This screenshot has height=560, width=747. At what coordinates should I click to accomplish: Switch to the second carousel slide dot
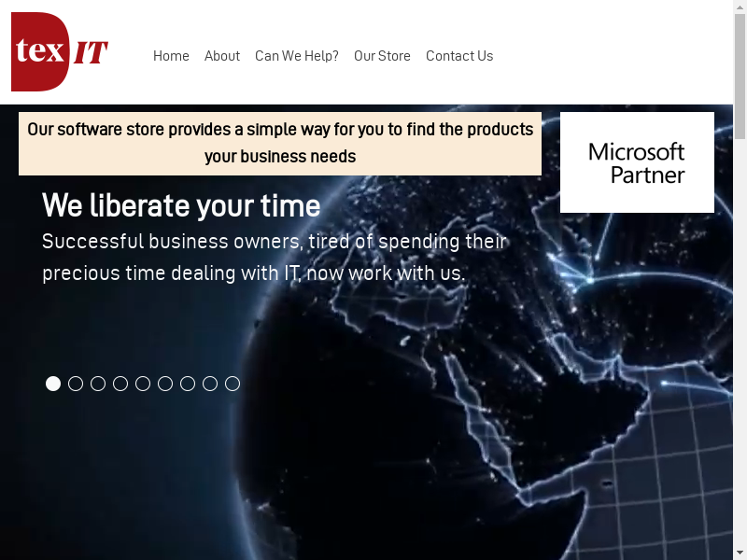point(76,384)
